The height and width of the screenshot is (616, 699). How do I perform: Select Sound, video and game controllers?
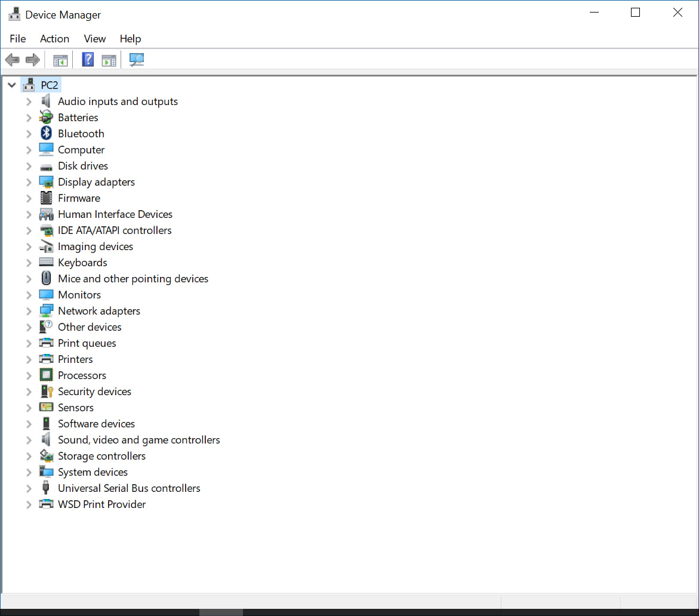pyautogui.click(x=138, y=440)
